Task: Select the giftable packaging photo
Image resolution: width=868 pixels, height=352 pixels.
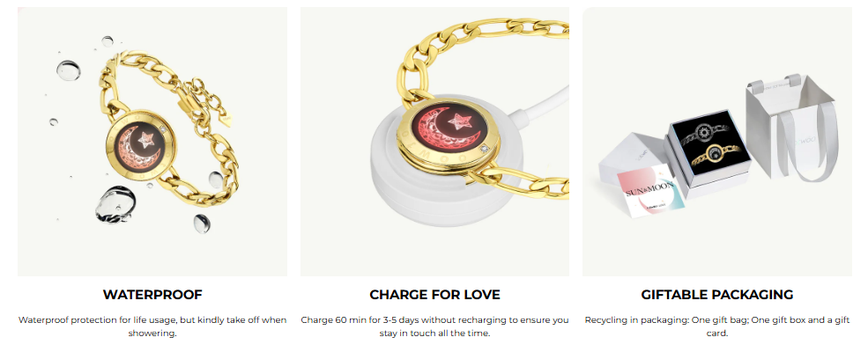Action: coord(717,142)
